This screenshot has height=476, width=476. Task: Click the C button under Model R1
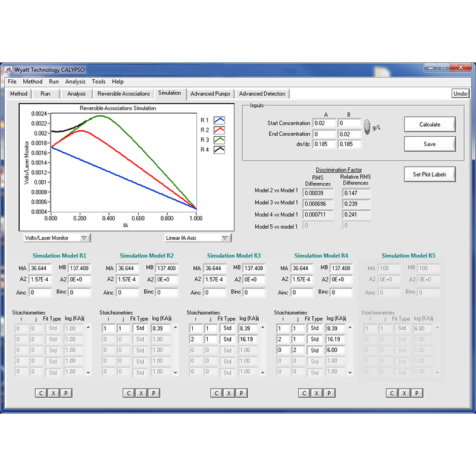point(41,393)
